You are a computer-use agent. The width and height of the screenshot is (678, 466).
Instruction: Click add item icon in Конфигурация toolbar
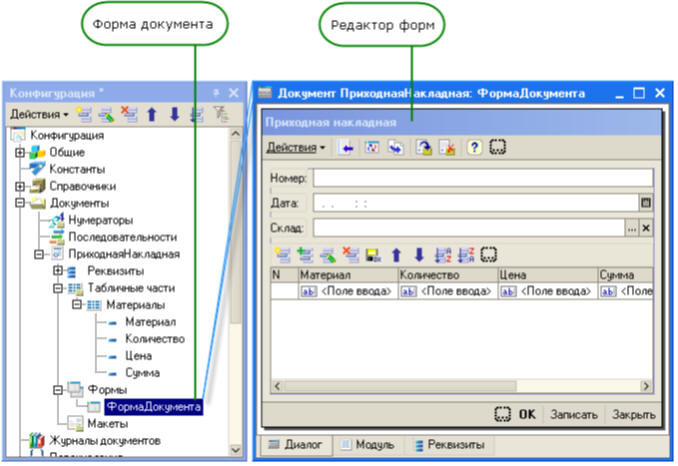click(x=84, y=115)
